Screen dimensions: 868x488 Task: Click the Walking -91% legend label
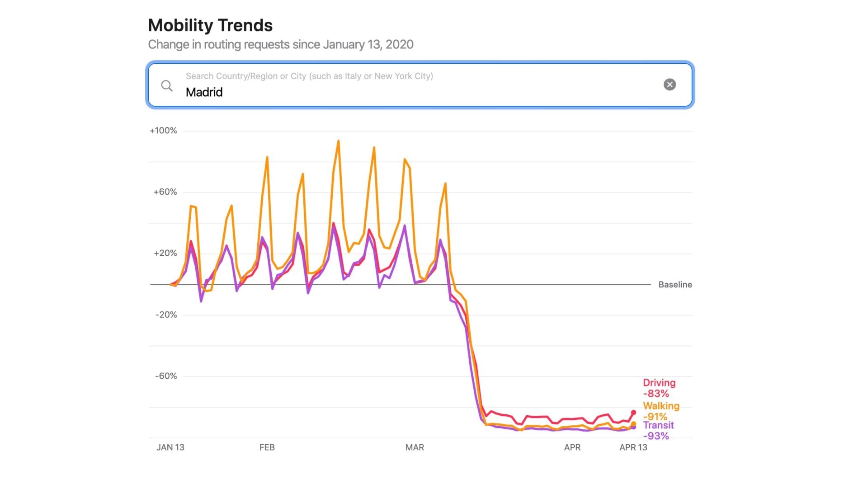pyautogui.click(x=660, y=411)
